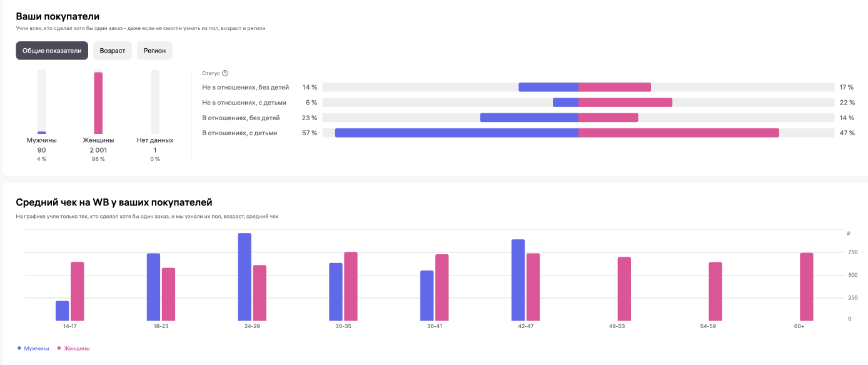
Task: Click the 2 001 women count value
Action: (x=98, y=150)
